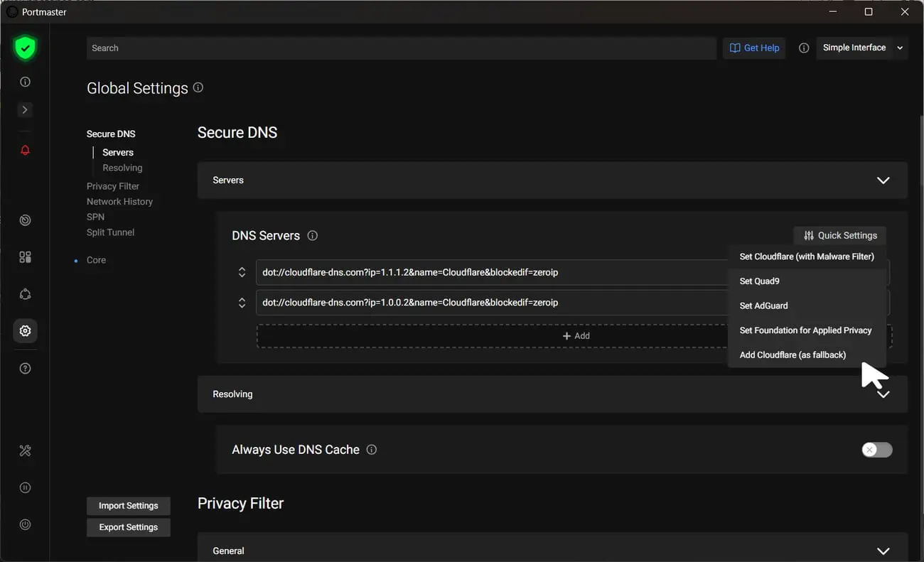Select the settings gear icon in sidebar
This screenshot has width=924, height=562.
coord(25,331)
